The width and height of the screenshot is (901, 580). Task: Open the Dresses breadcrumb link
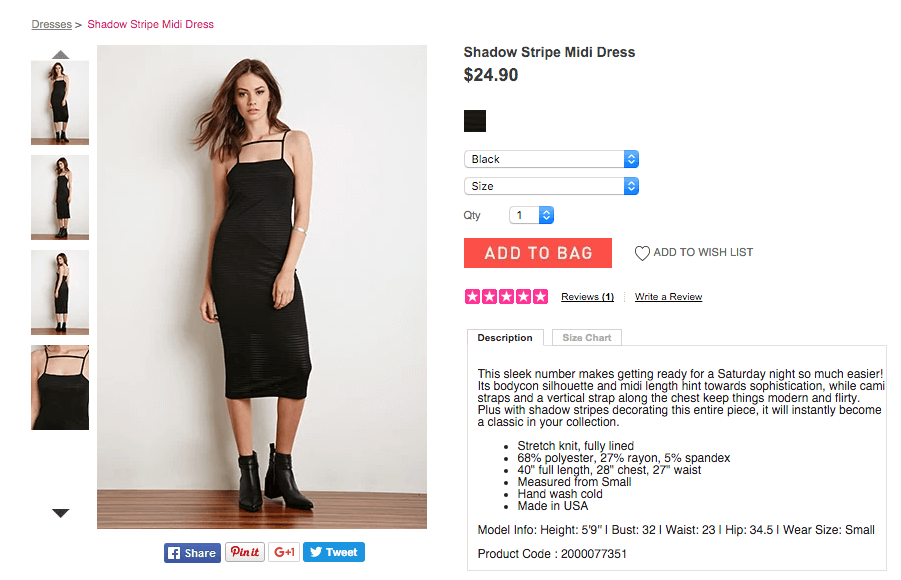pyautogui.click(x=51, y=24)
